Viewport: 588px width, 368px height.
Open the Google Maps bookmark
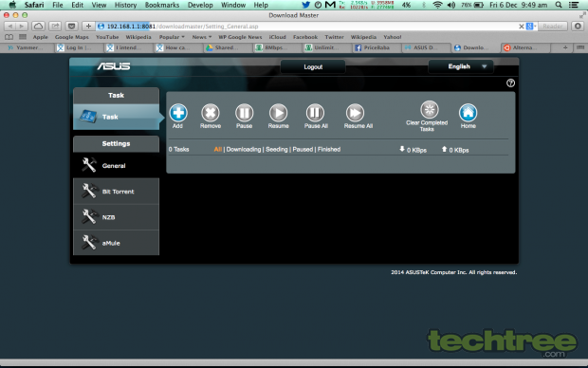pos(72,37)
